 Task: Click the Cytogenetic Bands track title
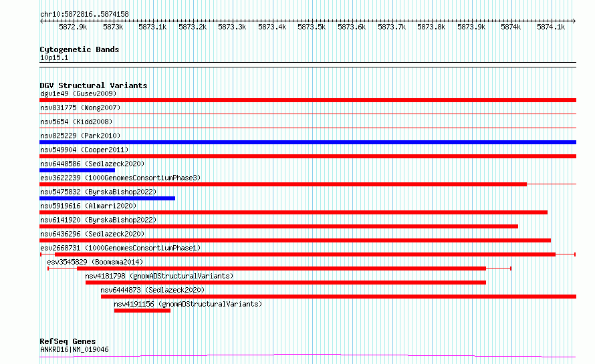click(80, 49)
